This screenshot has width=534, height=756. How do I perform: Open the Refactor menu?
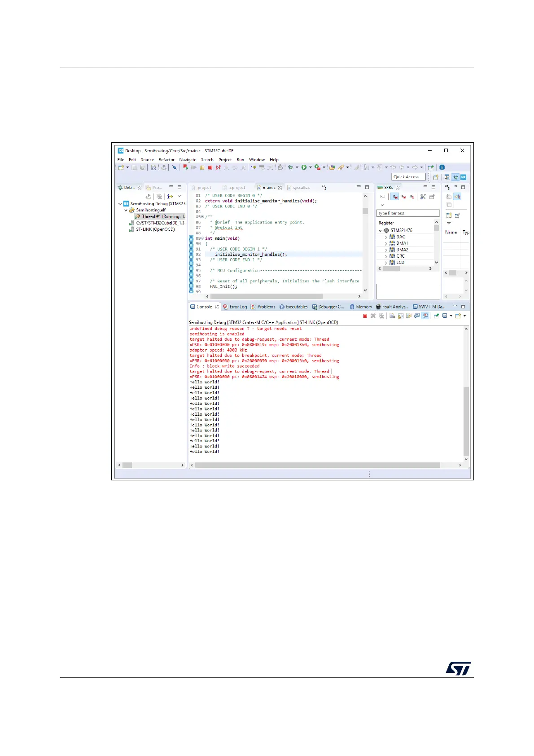(x=166, y=159)
